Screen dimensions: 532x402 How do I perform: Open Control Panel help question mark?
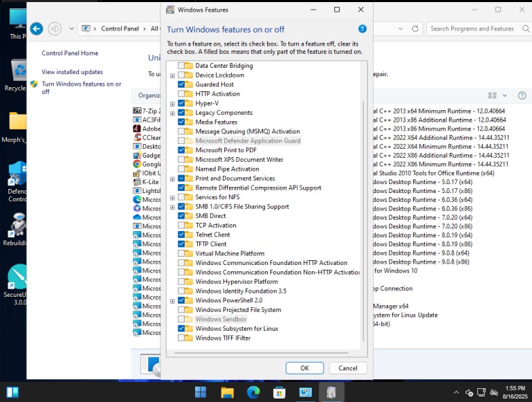[522, 95]
